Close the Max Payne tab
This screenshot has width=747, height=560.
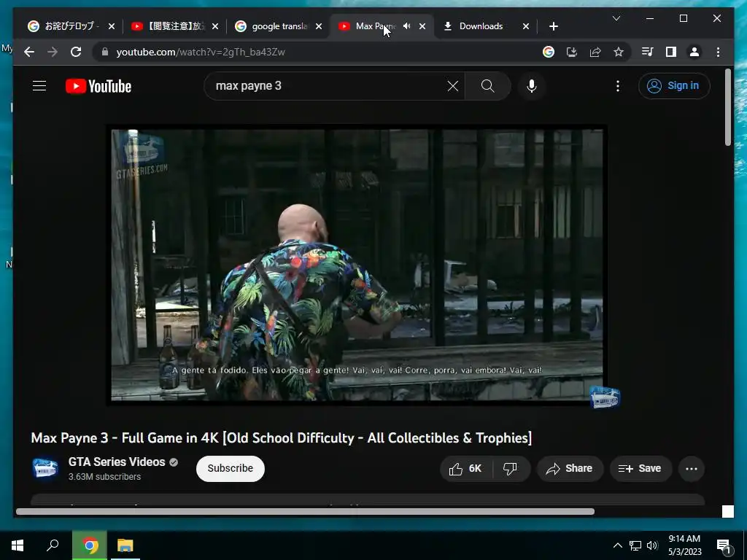[x=422, y=26]
